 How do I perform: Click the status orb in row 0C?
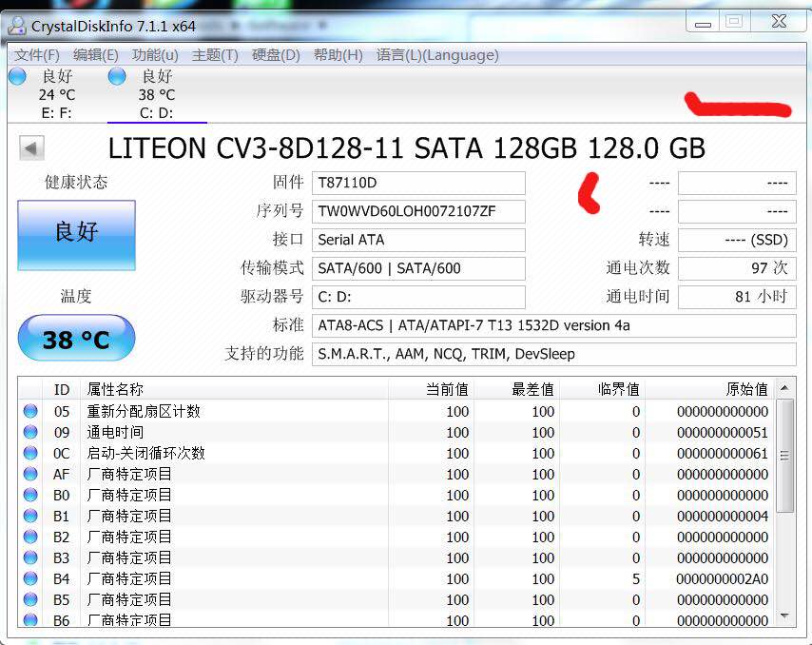click(x=30, y=453)
